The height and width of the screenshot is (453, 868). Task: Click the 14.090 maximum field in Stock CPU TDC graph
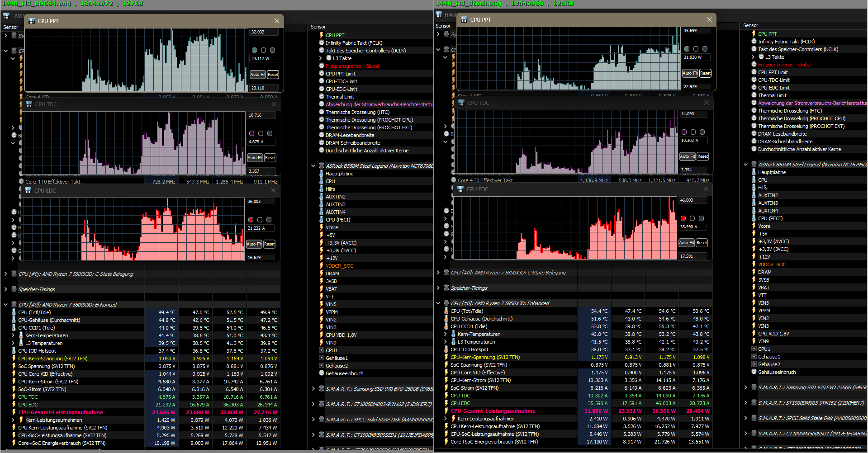pyautogui.click(x=694, y=114)
